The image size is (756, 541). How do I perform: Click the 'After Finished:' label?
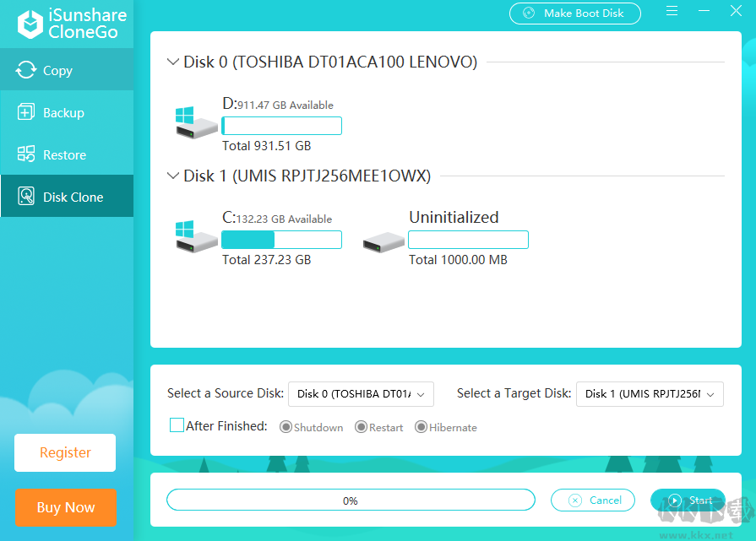click(x=226, y=426)
